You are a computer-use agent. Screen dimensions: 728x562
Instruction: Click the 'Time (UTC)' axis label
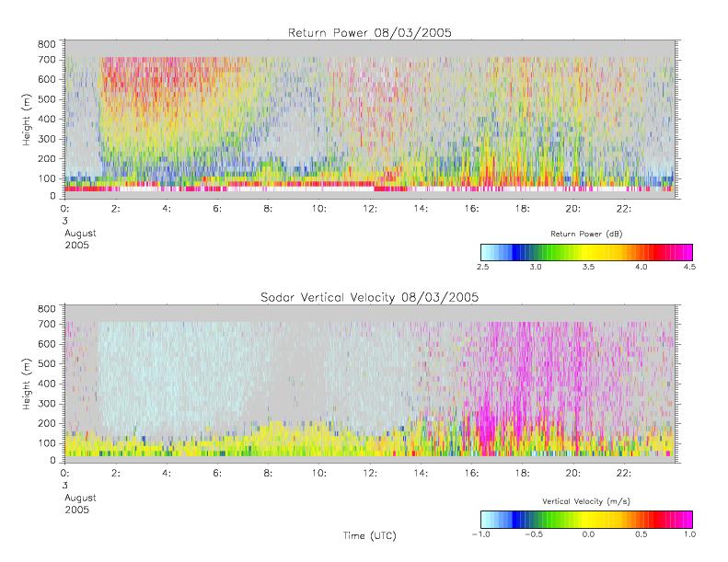pos(370,535)
